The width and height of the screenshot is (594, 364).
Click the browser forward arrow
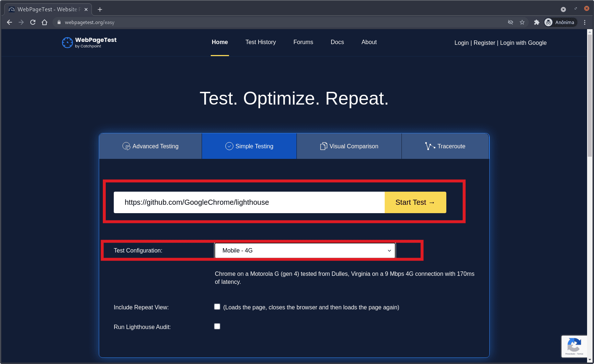21,22
